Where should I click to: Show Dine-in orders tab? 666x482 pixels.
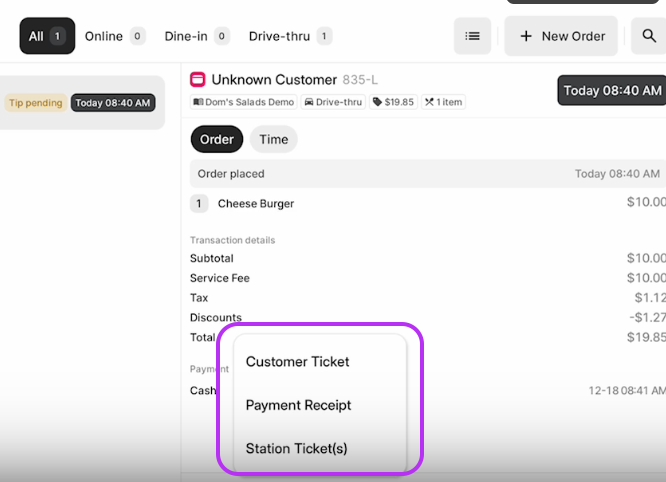[196, 36]
